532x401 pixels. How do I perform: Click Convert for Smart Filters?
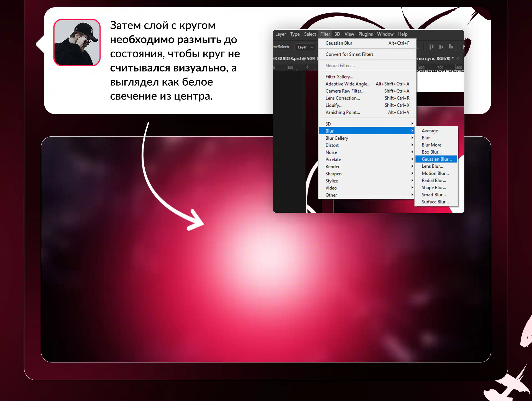(349, 54)
